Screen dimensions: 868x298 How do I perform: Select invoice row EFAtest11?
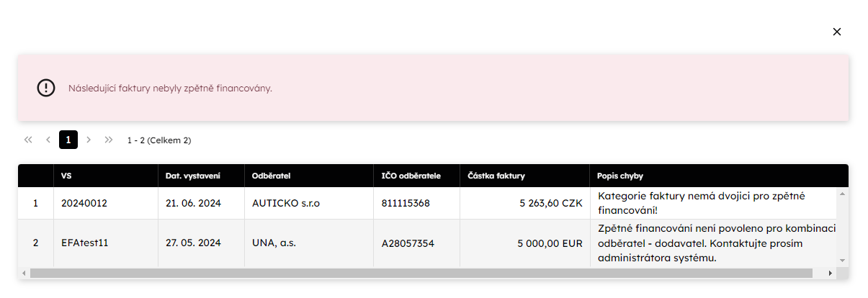click(x=85, y=243)
